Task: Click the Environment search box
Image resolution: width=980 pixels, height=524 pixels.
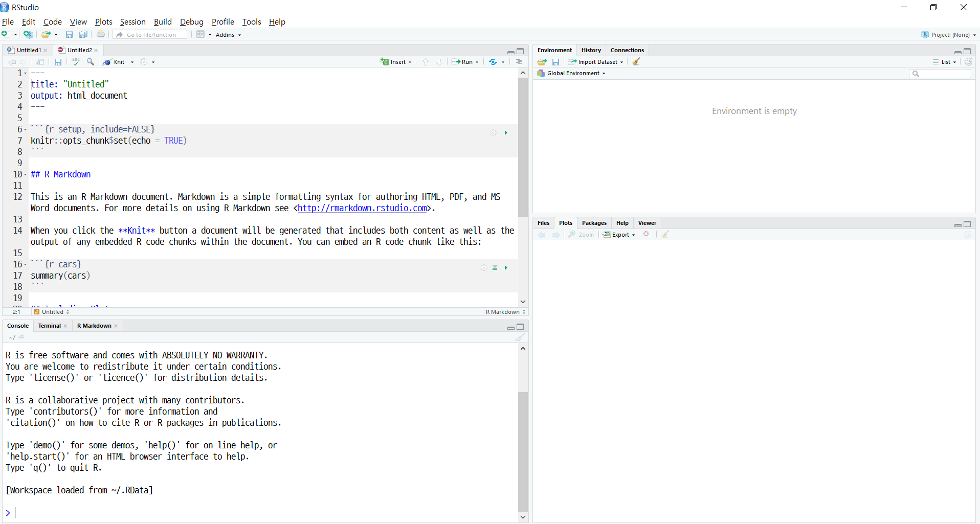Action: point(940,74)
